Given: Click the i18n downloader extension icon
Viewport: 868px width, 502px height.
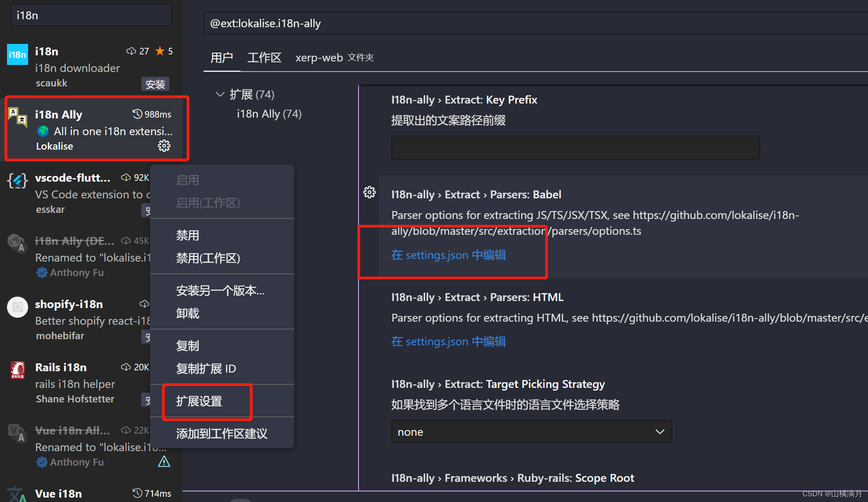Looking at the screenshot, I should point(18,54).
